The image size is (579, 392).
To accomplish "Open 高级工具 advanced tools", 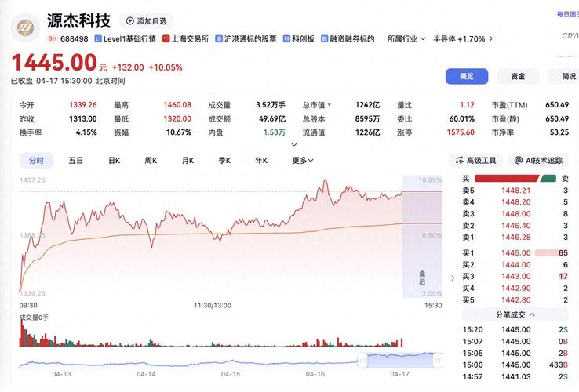I will [x=475, y=161].
